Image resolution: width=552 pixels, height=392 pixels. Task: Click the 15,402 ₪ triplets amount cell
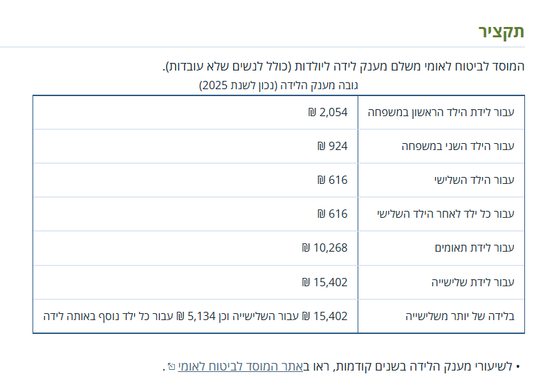[x=324, y=282]
